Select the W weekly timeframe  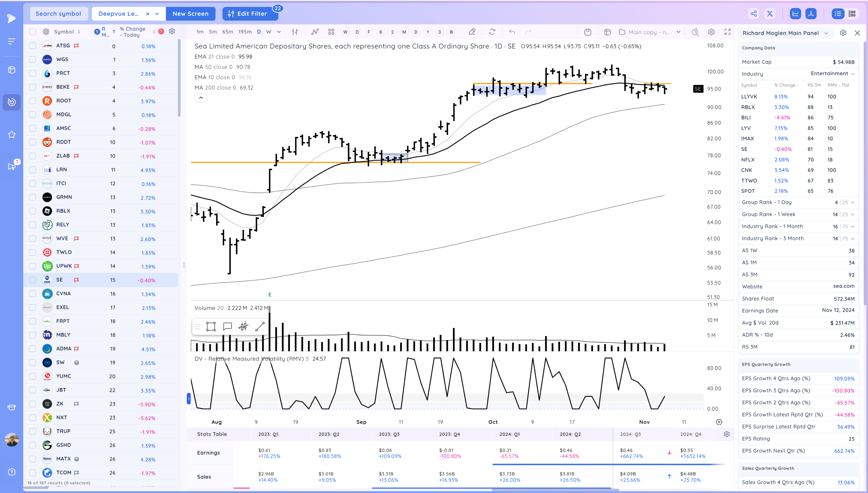tap(268, 32)
